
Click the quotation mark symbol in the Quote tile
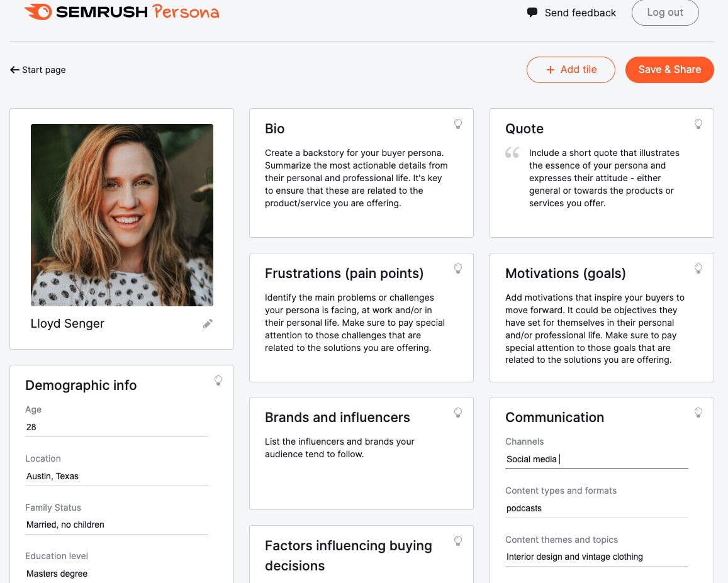point(512,152)
